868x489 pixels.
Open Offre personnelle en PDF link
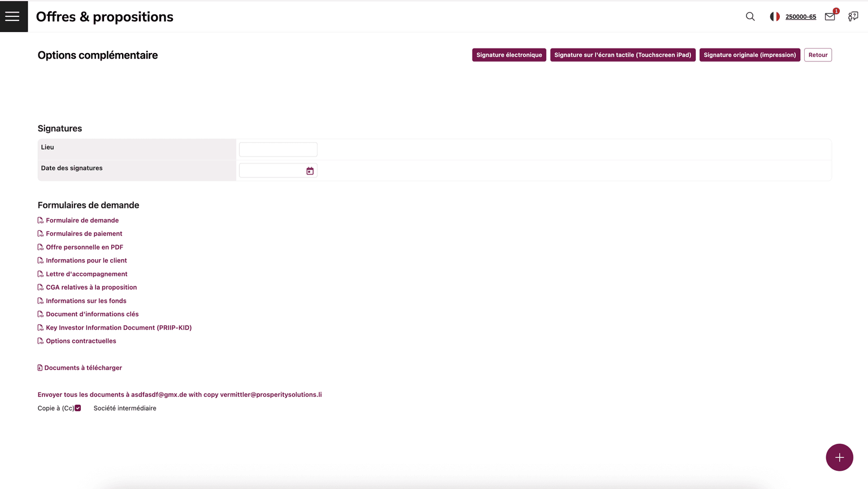pyautogui.click(x=84, y=247)
